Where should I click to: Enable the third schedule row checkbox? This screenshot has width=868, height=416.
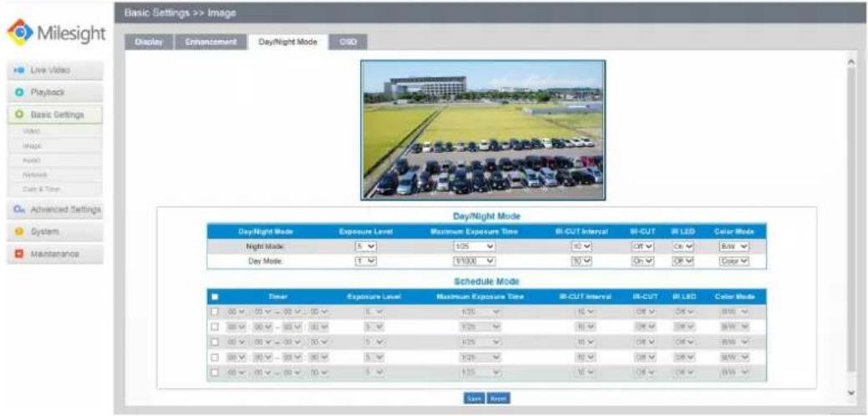pyautogui.click(x=215, y=342)
